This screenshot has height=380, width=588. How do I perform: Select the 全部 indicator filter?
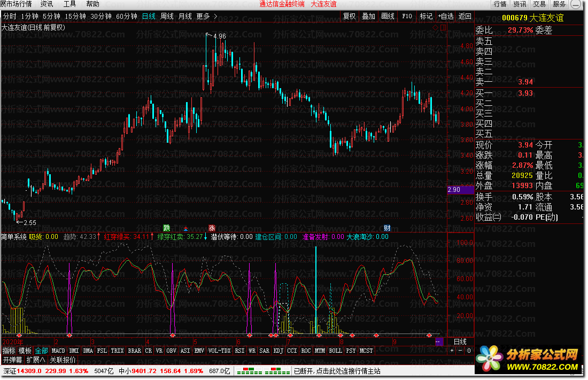tap(42, 351)
